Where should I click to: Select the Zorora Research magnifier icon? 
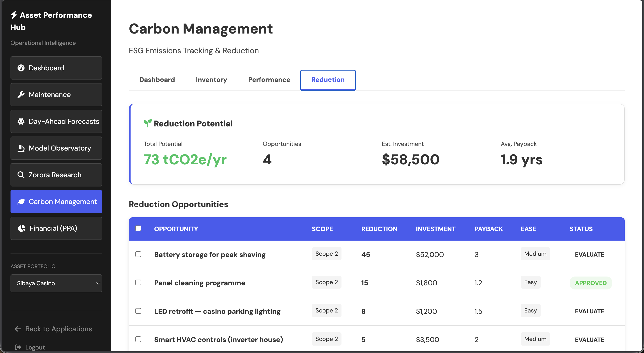click(21, 175)
